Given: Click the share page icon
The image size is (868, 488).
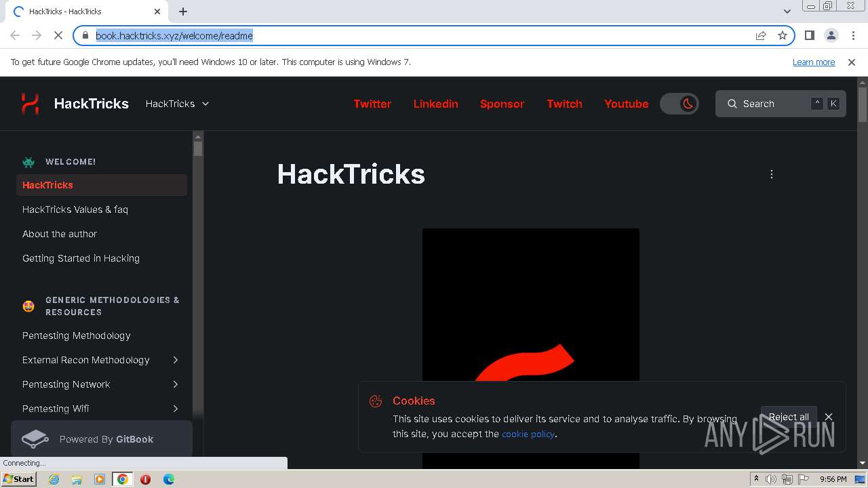Looking at the screenshot, I should [761, 35].
